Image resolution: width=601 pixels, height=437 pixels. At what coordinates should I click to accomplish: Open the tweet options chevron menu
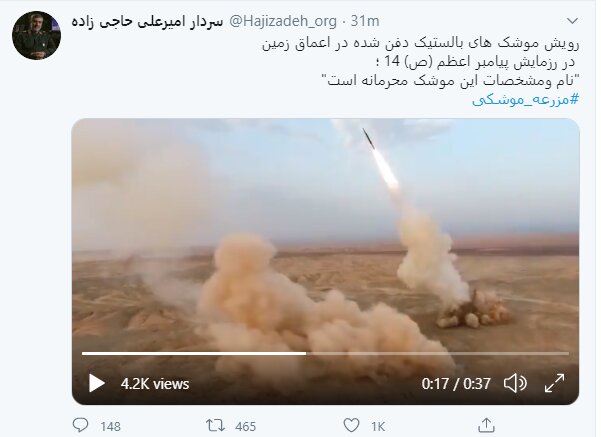coord(572,21)
